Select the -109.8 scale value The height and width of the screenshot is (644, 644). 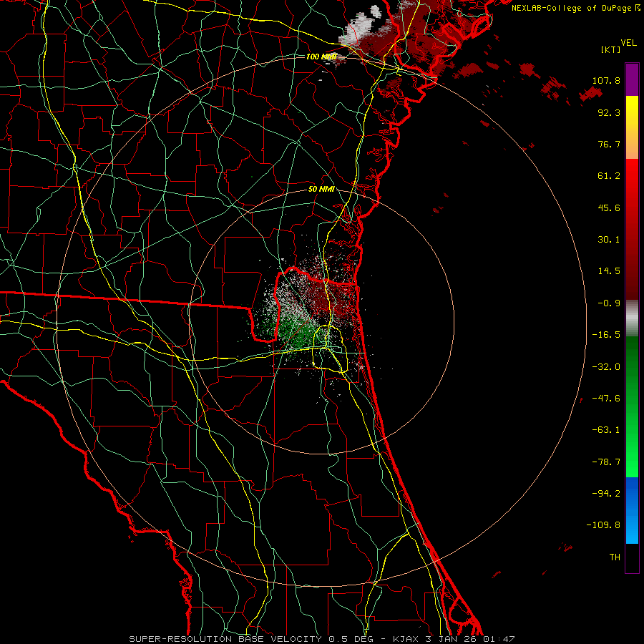[x=603, y=525]
